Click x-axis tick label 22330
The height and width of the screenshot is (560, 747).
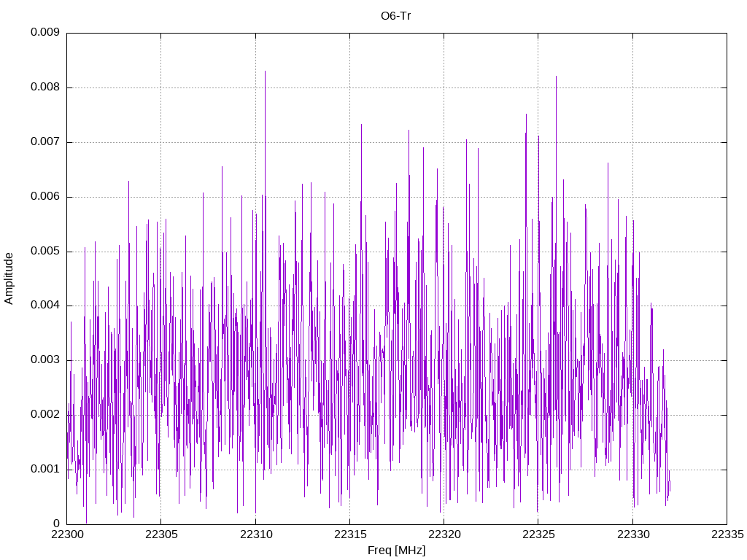point(633,534)
